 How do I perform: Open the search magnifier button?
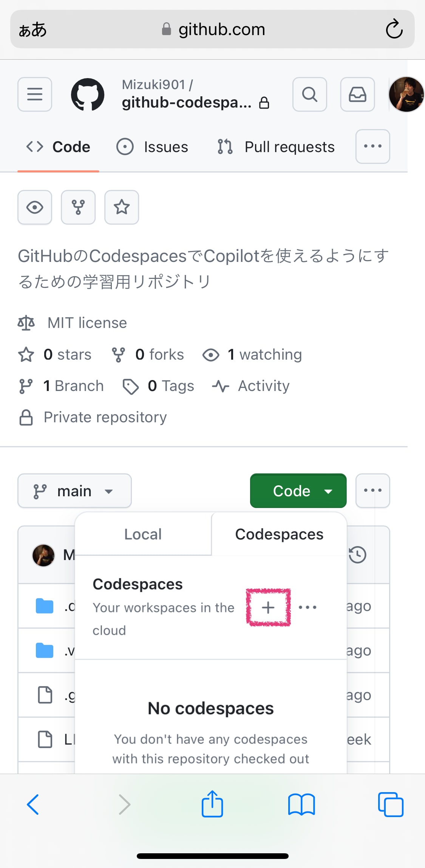[310, 94]
